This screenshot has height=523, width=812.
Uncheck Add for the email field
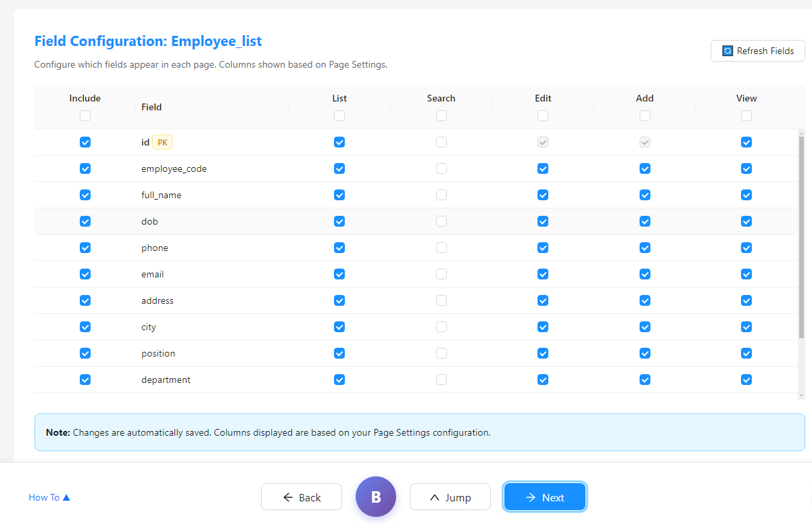click(x=645, y=274)
